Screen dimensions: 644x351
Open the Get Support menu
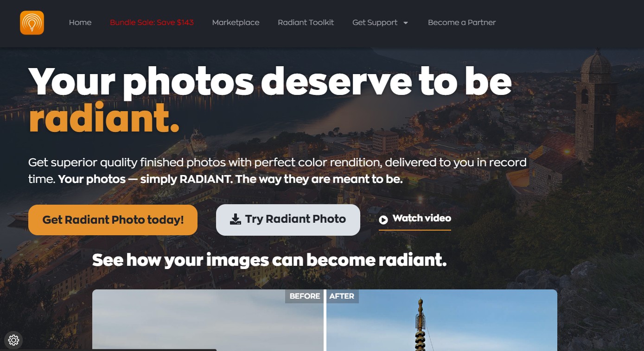coord(375,22)
